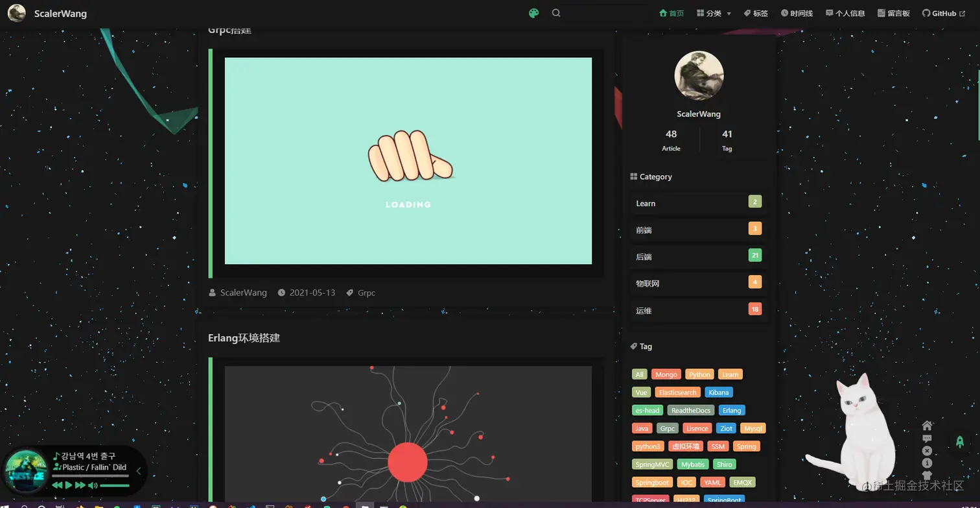Select the Kibana tag
980x508 pixels.
(x=719, y=393)
